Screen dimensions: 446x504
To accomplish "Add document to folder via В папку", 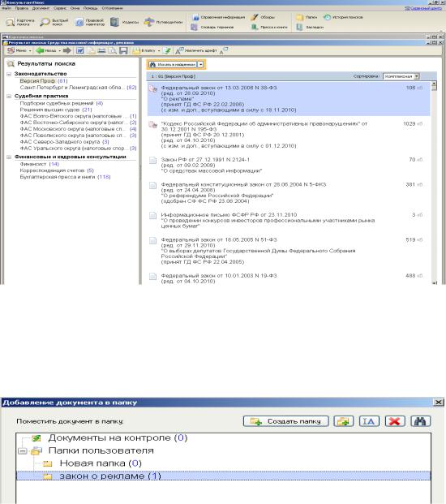I will 144,50.
